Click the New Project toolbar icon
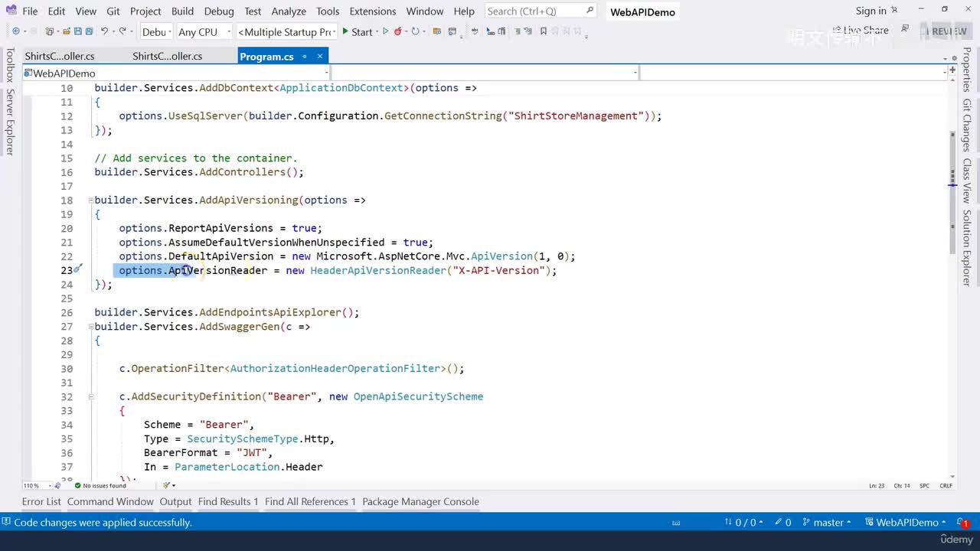The height and width of the screenshot is (551, 980). pyautogui.click(x=51, y=31)
